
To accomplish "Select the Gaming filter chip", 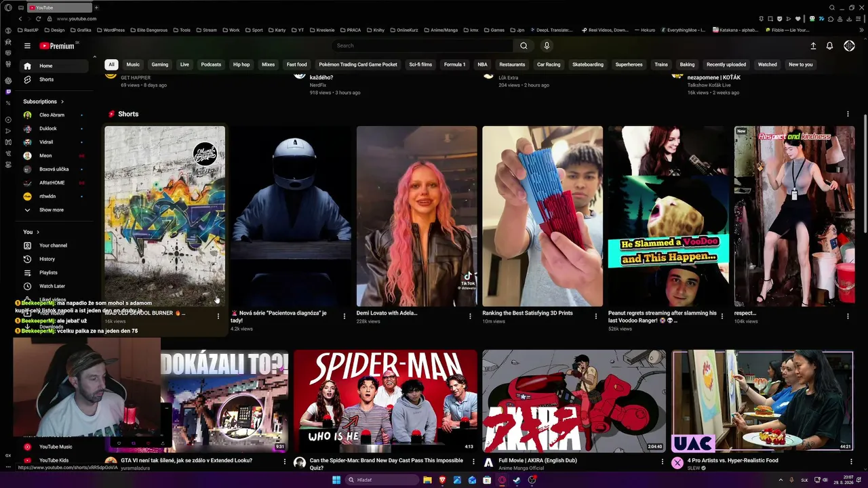I will click(x=160, y=64).
